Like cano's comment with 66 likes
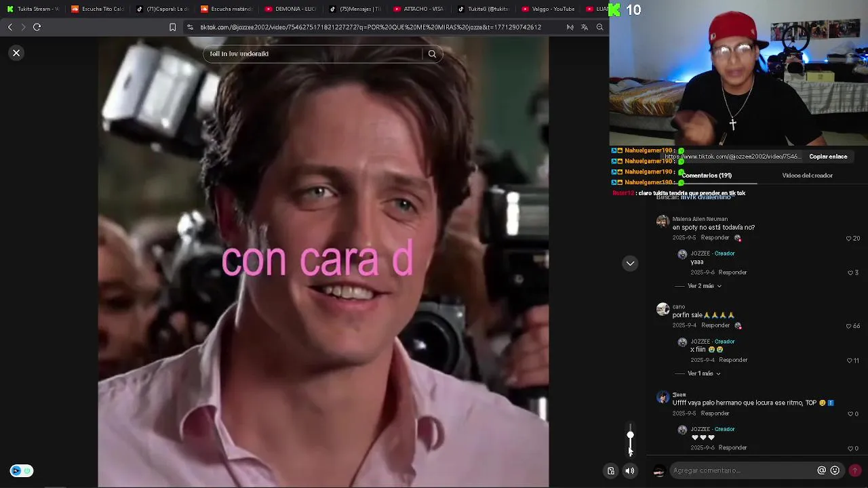This screenshot has width=868, height=488. pos(848,326)
